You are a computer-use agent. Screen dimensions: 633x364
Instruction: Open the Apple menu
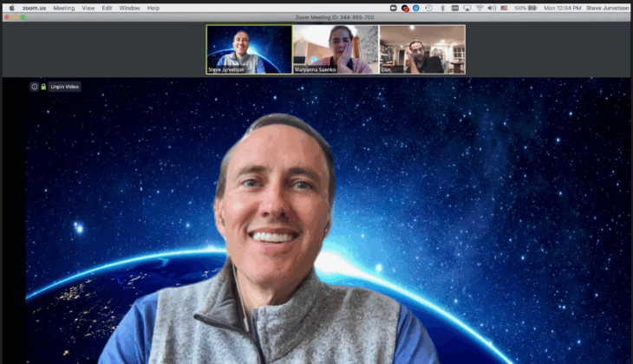tap(12, 8)
